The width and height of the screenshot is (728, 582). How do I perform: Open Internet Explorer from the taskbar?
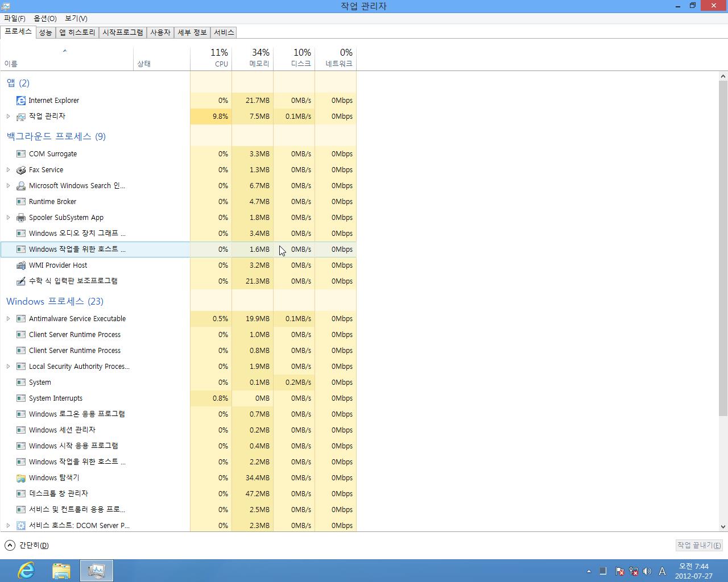pos(26,570)
